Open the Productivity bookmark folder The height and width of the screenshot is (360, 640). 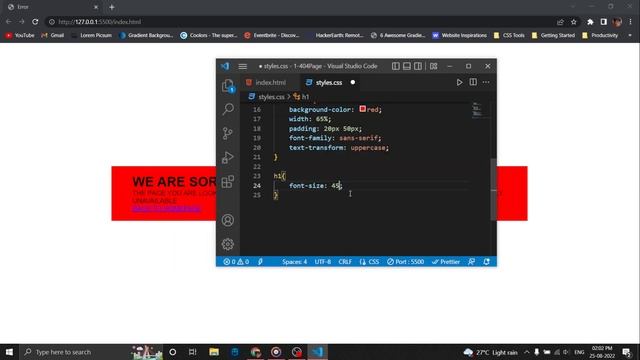pyautogui.click(x=600, y=36)
